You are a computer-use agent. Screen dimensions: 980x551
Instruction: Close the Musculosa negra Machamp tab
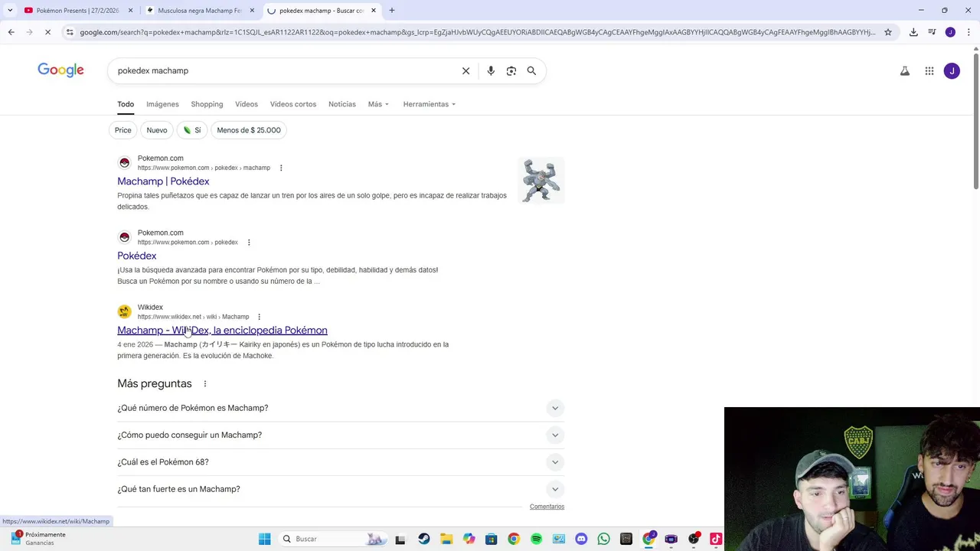(x=252, y=11)
